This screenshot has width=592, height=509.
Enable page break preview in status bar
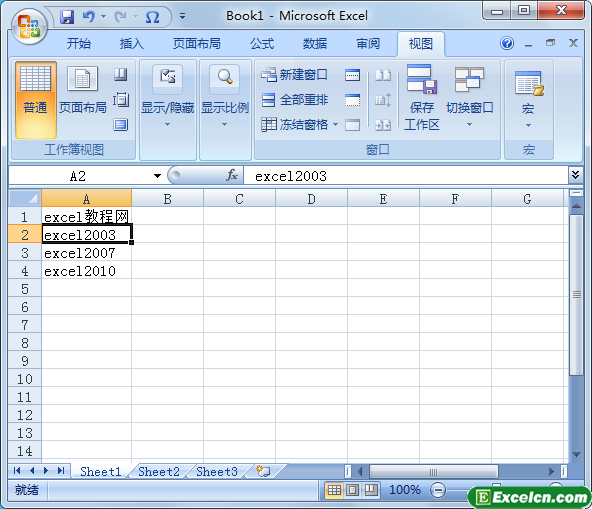[371, 490]
